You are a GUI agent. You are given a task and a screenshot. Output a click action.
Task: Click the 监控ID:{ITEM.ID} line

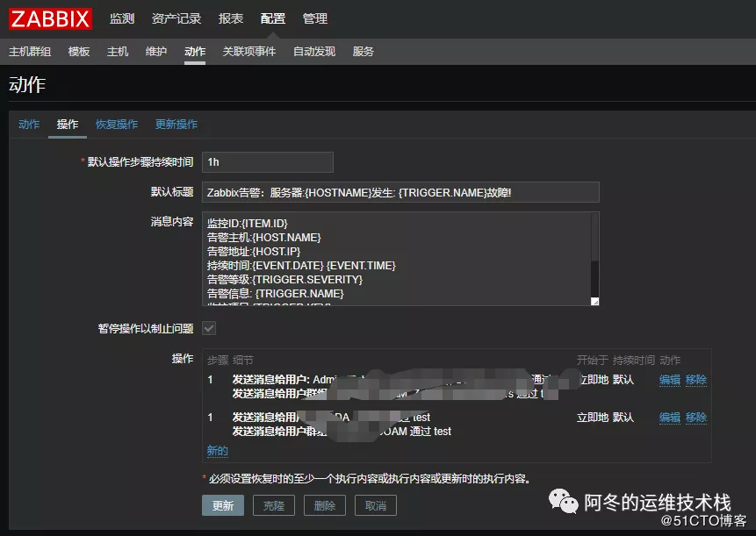pyautogui.click(x=248, y=224)
